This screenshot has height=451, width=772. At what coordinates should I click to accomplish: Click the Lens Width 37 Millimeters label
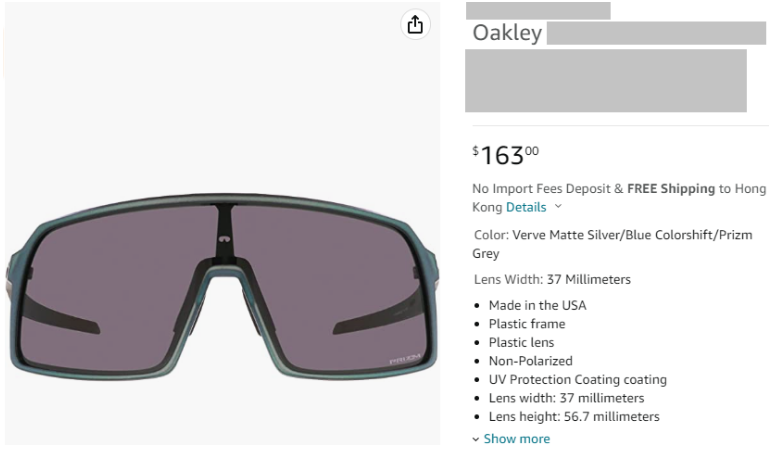tap(552, 279)
